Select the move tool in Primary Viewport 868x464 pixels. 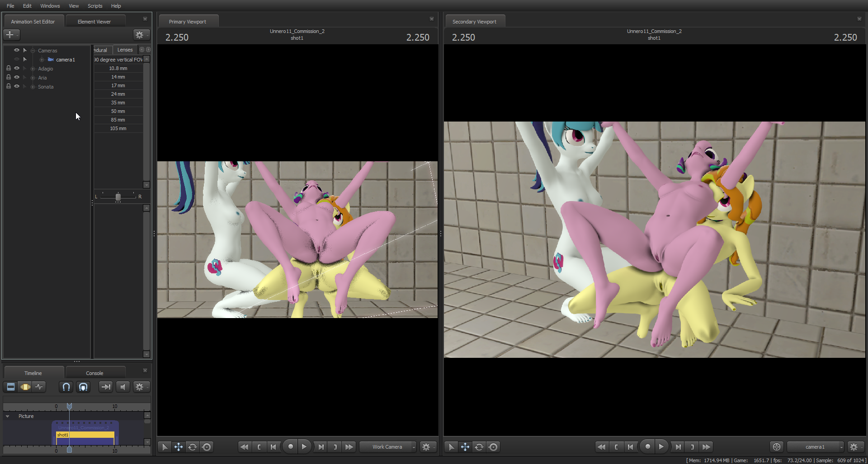coord(179,447)
